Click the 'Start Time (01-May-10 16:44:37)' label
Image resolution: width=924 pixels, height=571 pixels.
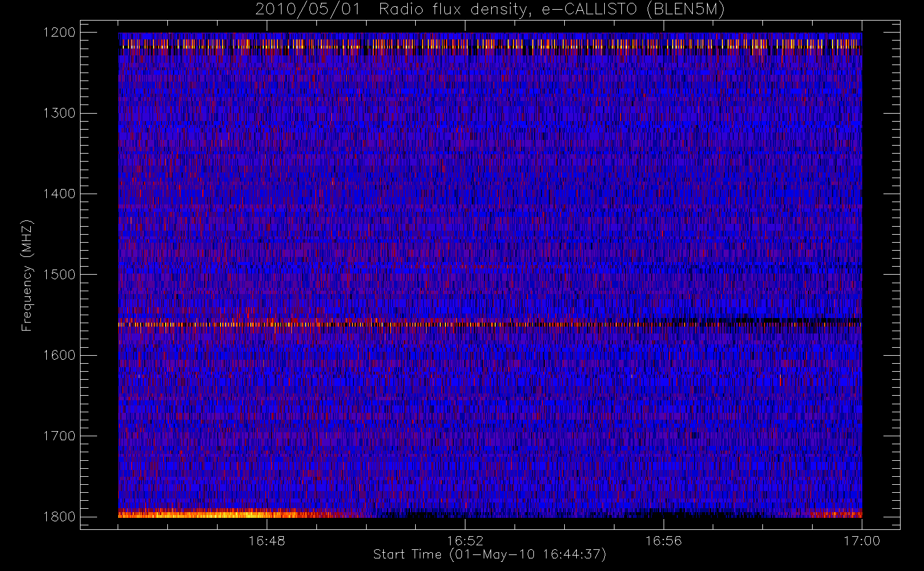[x=489, y=554]
